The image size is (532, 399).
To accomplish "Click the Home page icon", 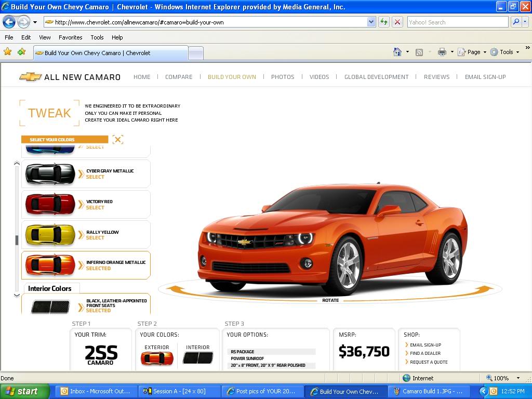I will [x=397, y=52].
